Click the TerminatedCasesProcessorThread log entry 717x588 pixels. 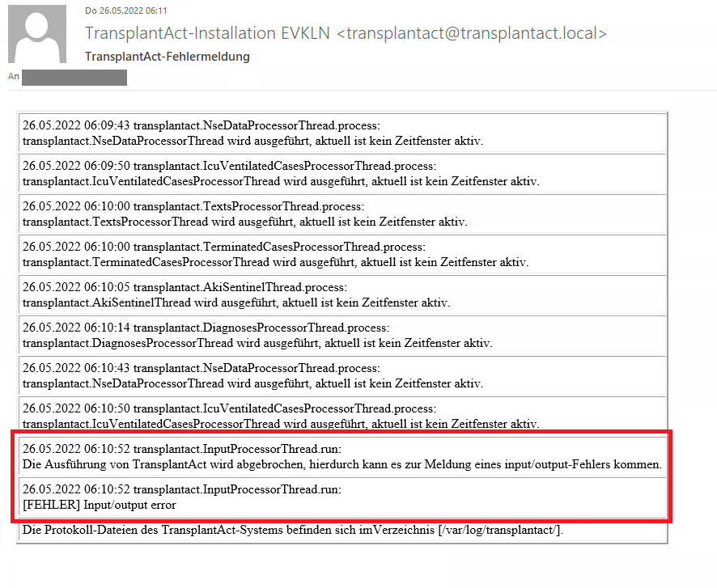coord(275,255)
